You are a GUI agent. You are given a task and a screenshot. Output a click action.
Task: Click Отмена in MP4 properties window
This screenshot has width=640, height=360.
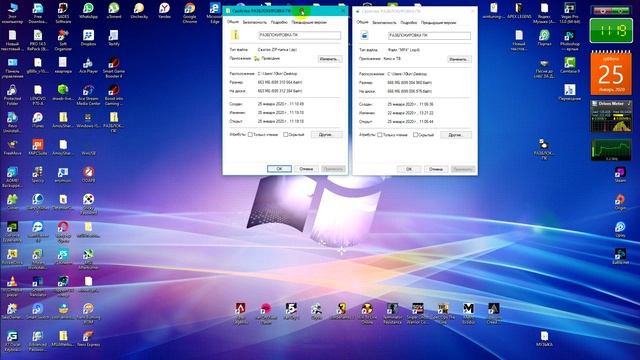436,169
